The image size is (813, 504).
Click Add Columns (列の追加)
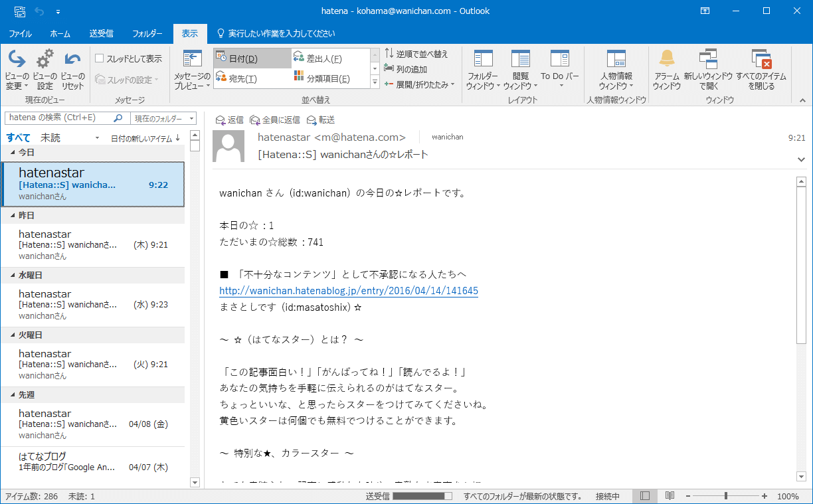click(x=406, y=69)
